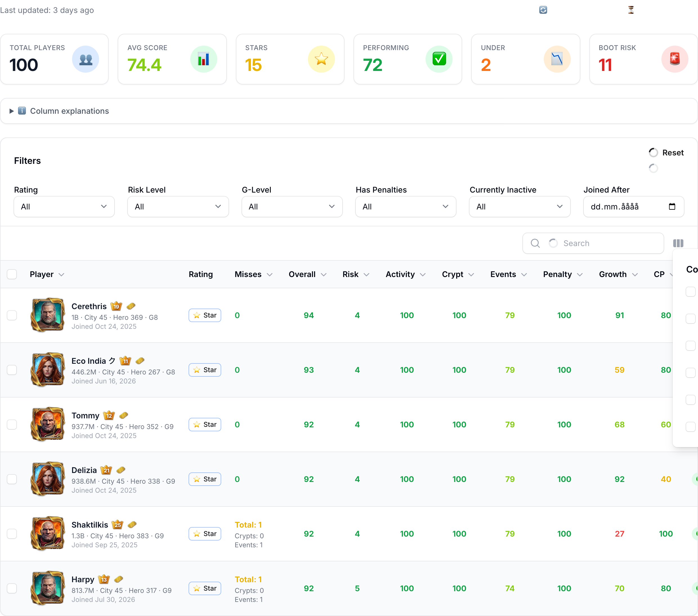Click Eco India Growth value 59
The image size is (698, 616).
click(x=619, y=370)
